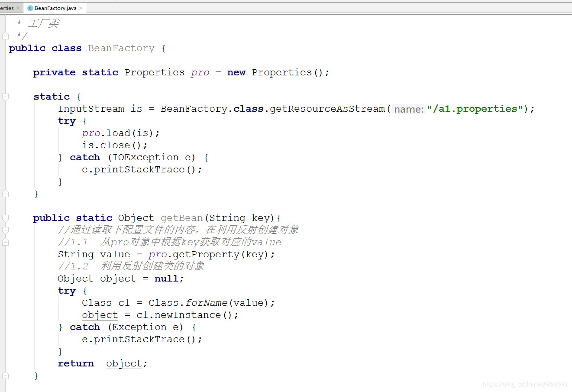Click the comment '//1.2 利用反射创建类的对象'
This screenshot has height=392, width=572.
click(131, 266)
